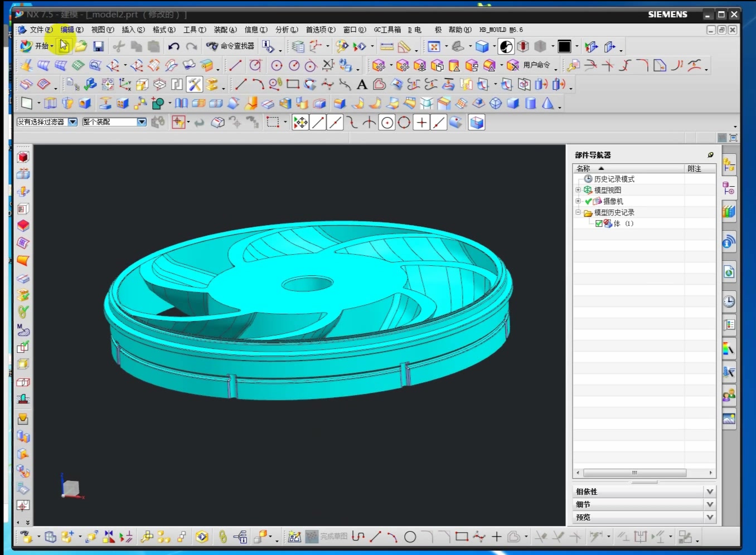This screenshot has height=555, width=756.
Task: Click the circle sketch tool in bottom toolbar
Action: tap(410, 537)
